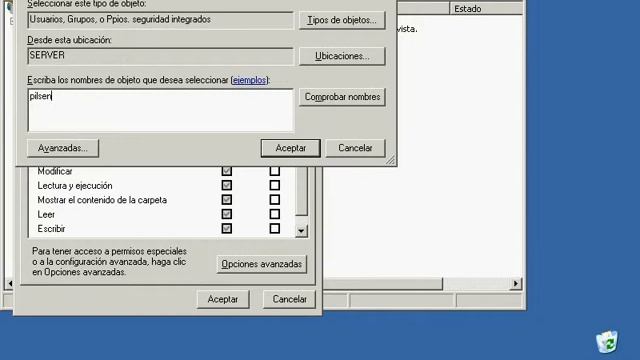Open the Ubicaciones button
640x360 pixels.
point(342,56)
